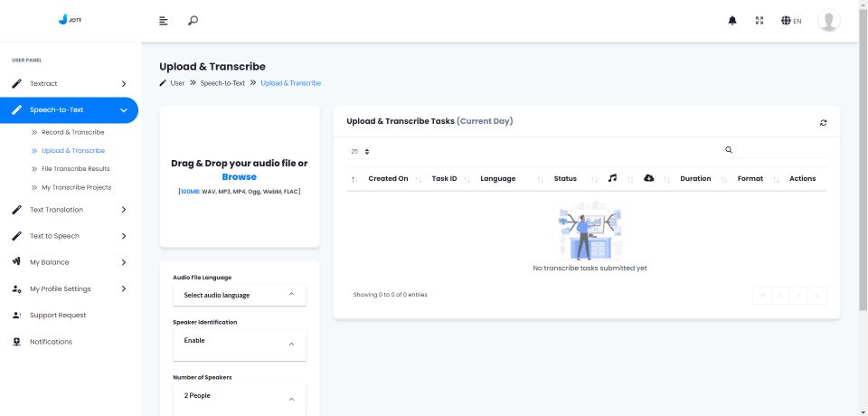This screenshot has width=868, height=416.
Task: Click the table search input field
Action: pyautogui.click(x=779, y=150)
